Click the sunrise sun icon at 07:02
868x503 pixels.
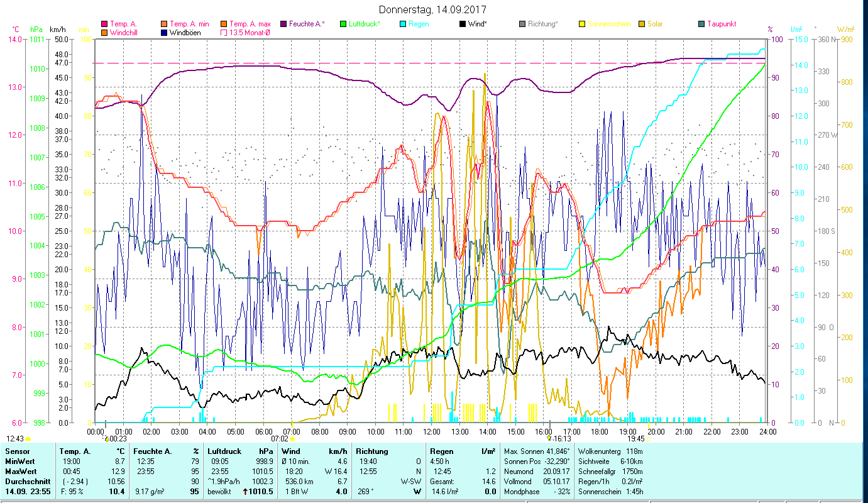[292, 439]
